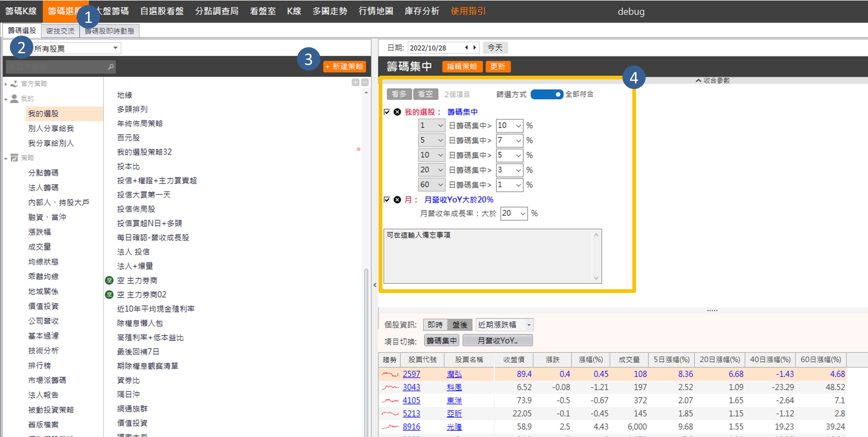The width and height of the screenshot is (868, 437).
Task: Open the 近期漲跌幅 dropdown
Action: point(504,325)
